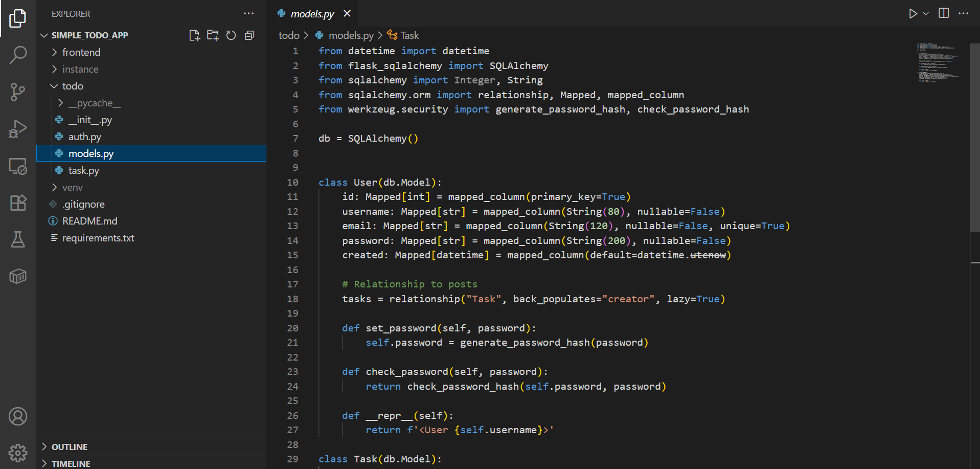Run the Python file with play button

click(913, 14)
